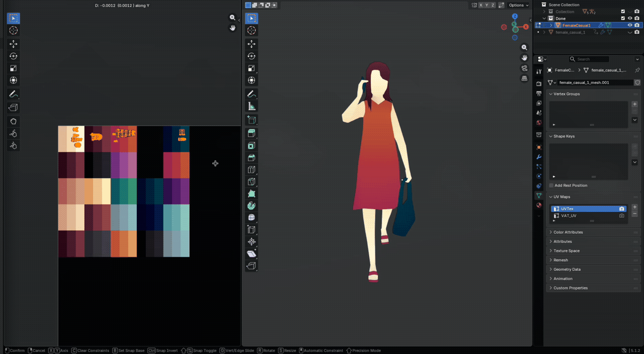Screen dimensions: 644x354
Task: Open the Modifier properties wrench tab
Action: point(539,157)
